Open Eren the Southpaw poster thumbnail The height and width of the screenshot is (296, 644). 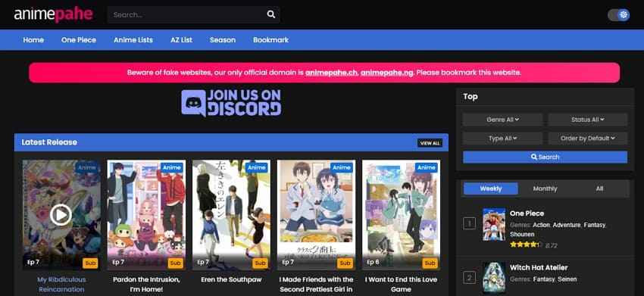pyautogui.click(x=231, y=215)
